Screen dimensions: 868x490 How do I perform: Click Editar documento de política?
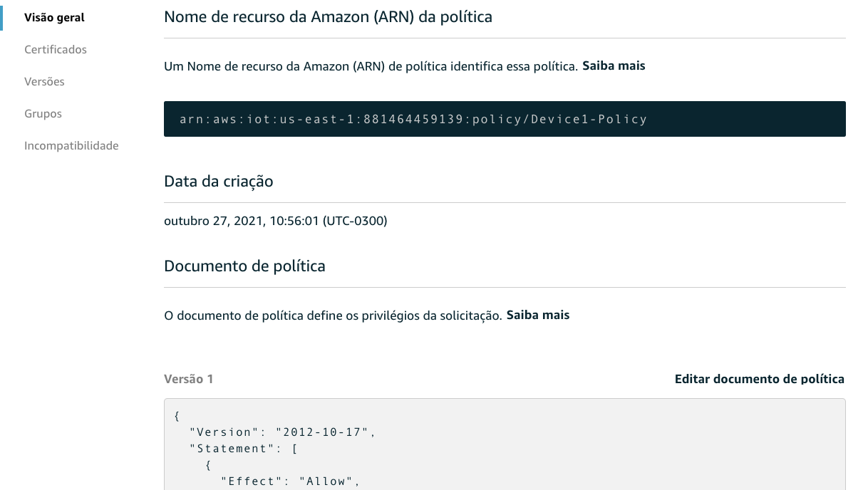[x=760, y=379]
